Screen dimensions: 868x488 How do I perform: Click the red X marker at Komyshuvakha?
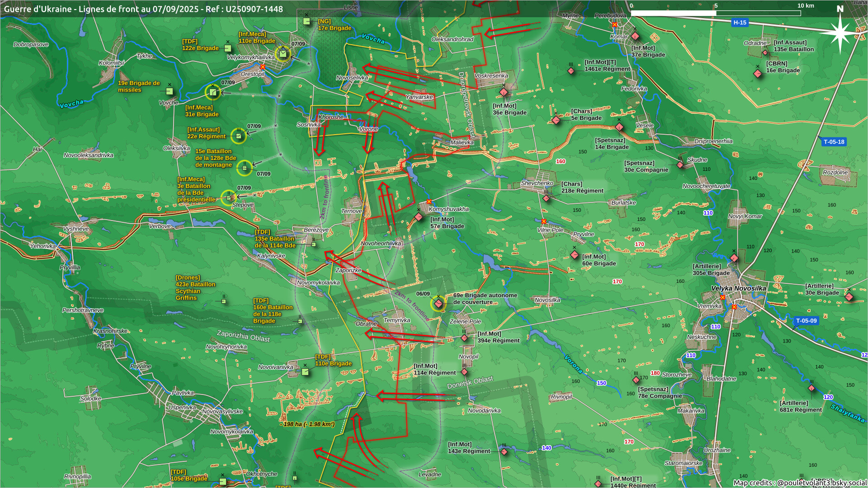coord(429,202)
